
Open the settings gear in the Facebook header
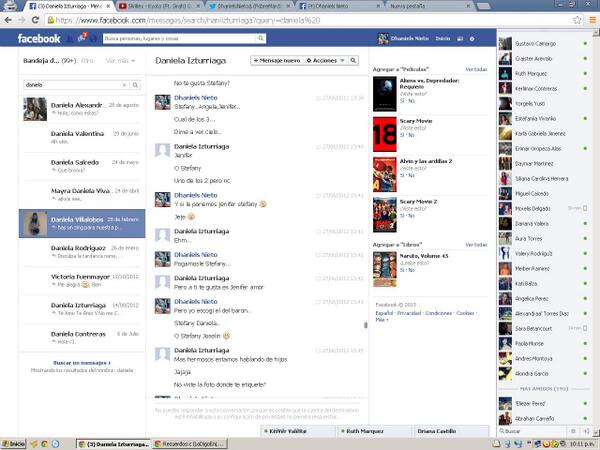pos(472,39)
